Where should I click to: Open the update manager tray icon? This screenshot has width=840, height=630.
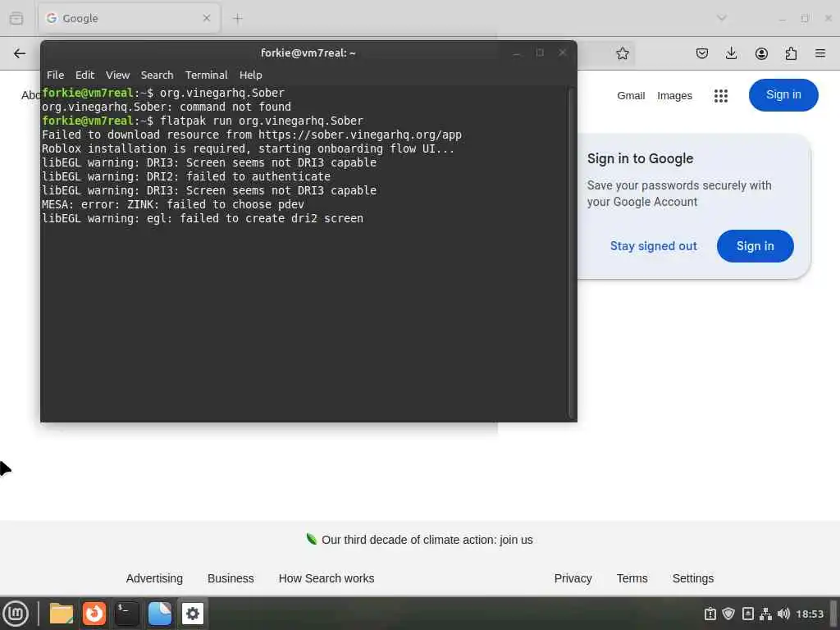click(748, 614)
